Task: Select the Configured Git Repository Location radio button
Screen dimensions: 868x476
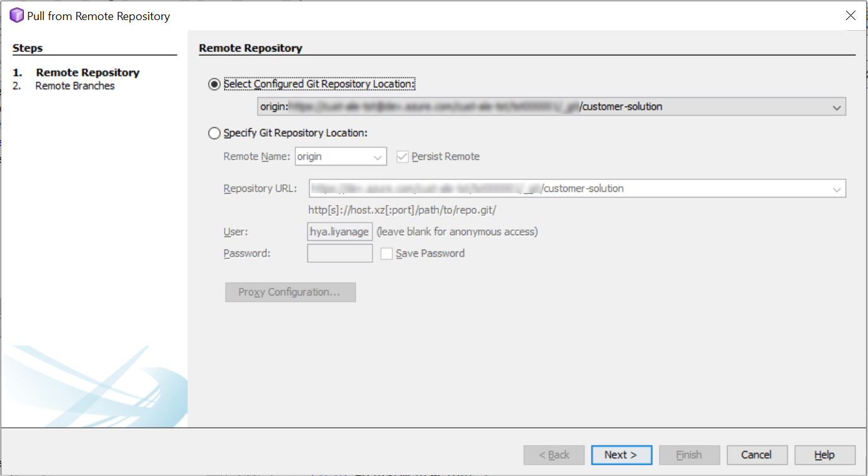Action: coord(214,84)
